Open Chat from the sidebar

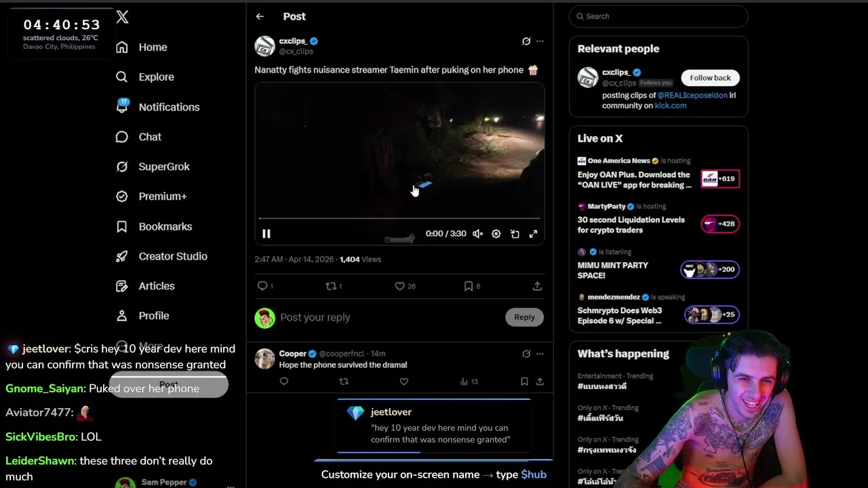139,137
